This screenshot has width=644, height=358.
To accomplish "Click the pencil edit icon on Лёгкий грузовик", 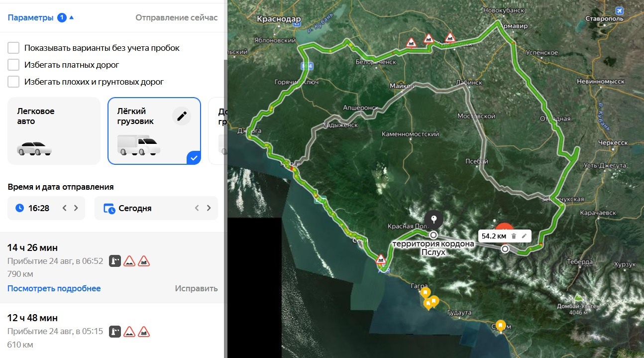I will 182,116.
